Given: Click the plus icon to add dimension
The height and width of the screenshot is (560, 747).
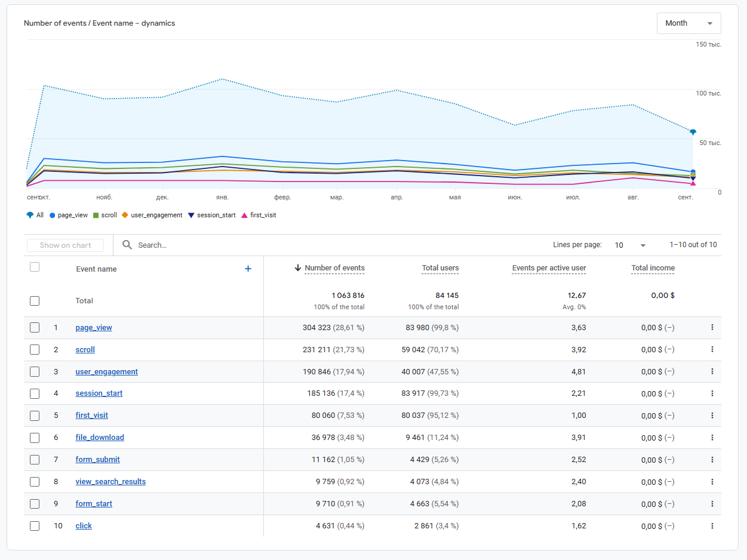Looking at the screenshot, I should [x=248, y=269].
